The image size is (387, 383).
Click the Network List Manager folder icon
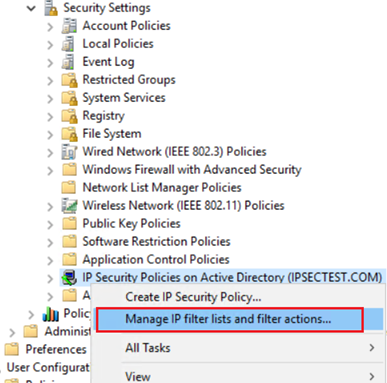click(69, 188)
